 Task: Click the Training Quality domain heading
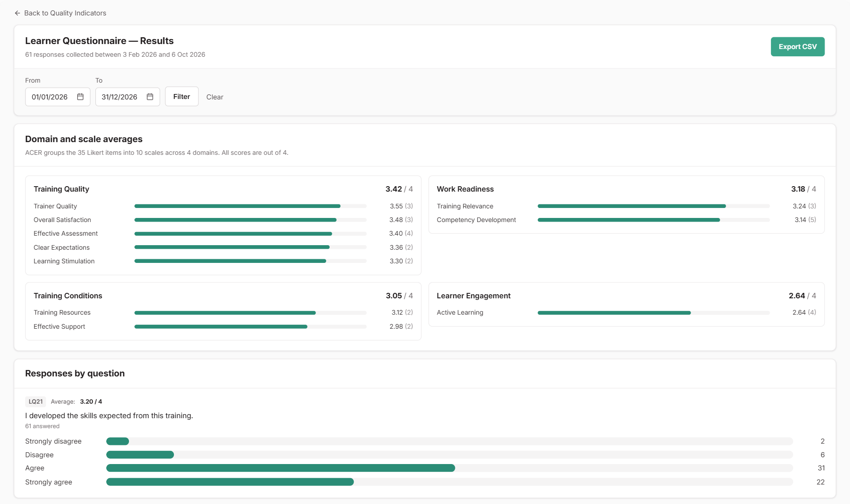click(61, 189)
